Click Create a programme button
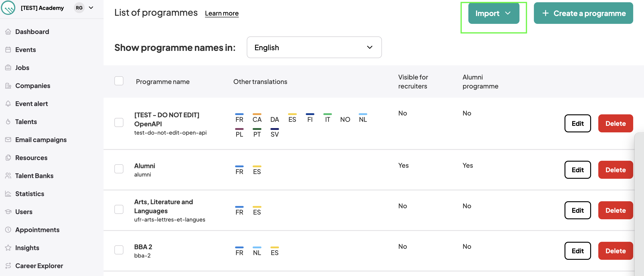Screen dimensions: 644x276 click(583, 13)
